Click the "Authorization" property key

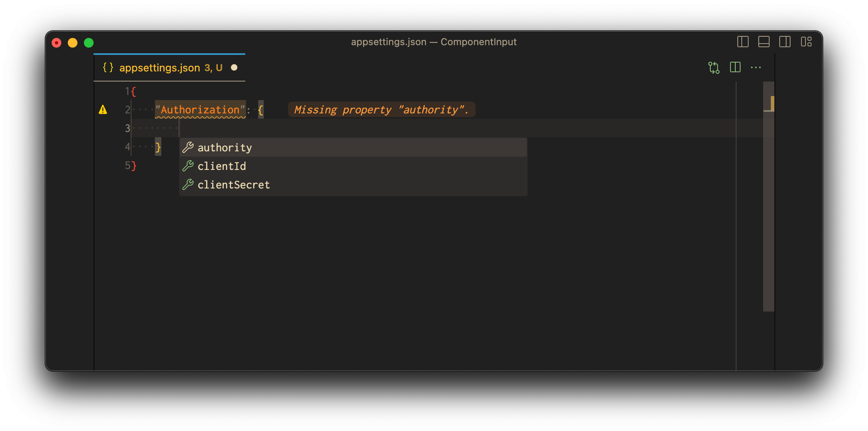[200, 110]
